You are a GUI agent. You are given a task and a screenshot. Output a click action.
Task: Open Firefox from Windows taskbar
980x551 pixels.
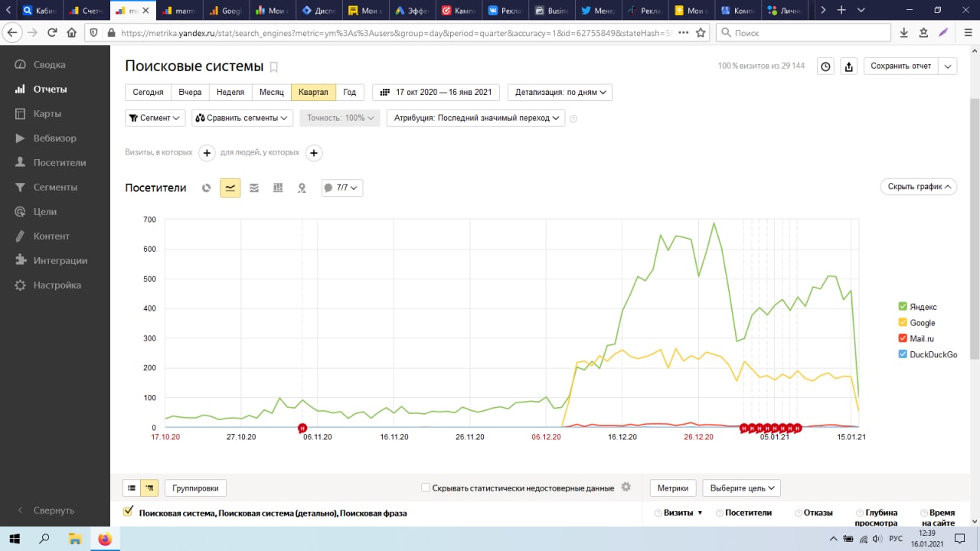click(x=104, y=539)
